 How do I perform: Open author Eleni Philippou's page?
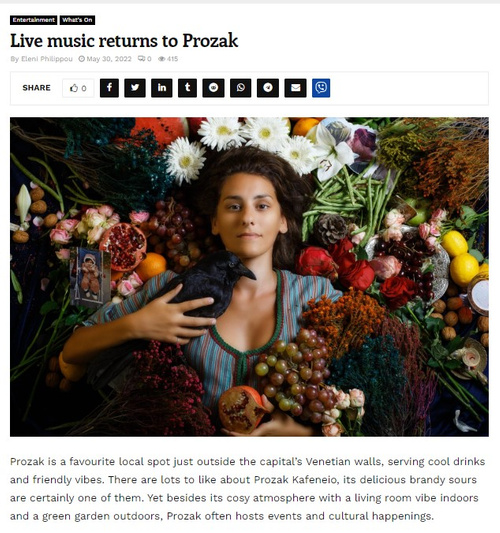point(47,59)
